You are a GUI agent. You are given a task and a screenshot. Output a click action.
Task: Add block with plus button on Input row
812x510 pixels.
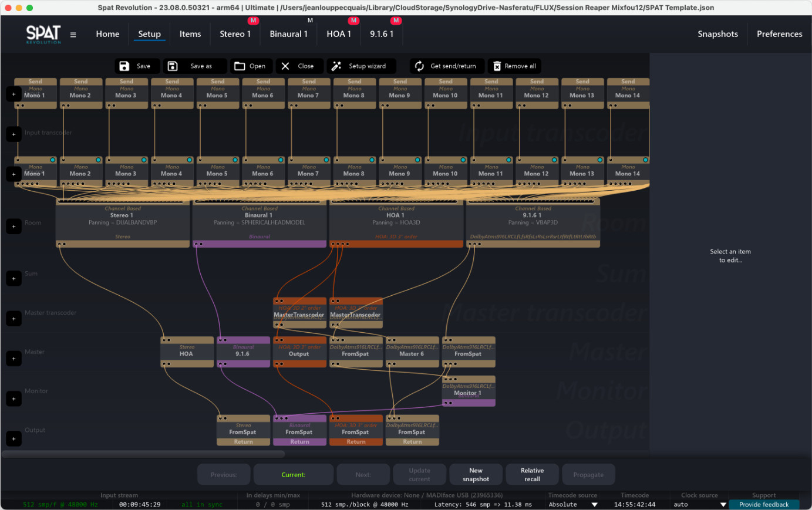click(x=14, y=94)
